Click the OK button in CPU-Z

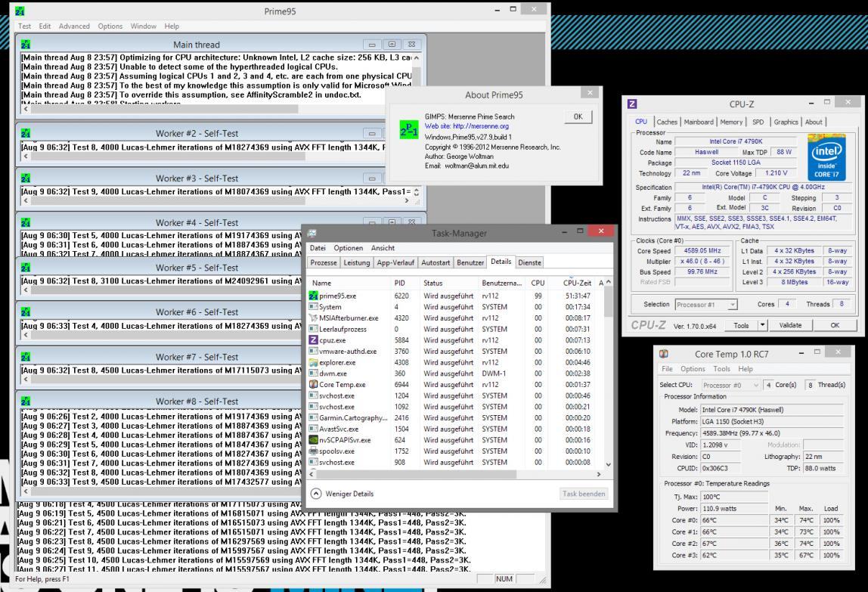pyautogui.click(x=835, y=325)
